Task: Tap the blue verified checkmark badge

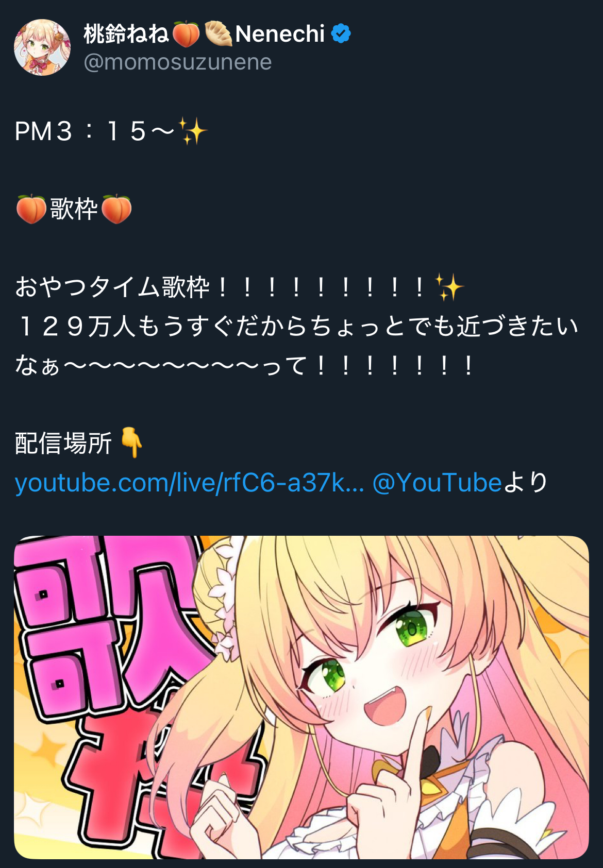Action: click(x=341, y=34)
